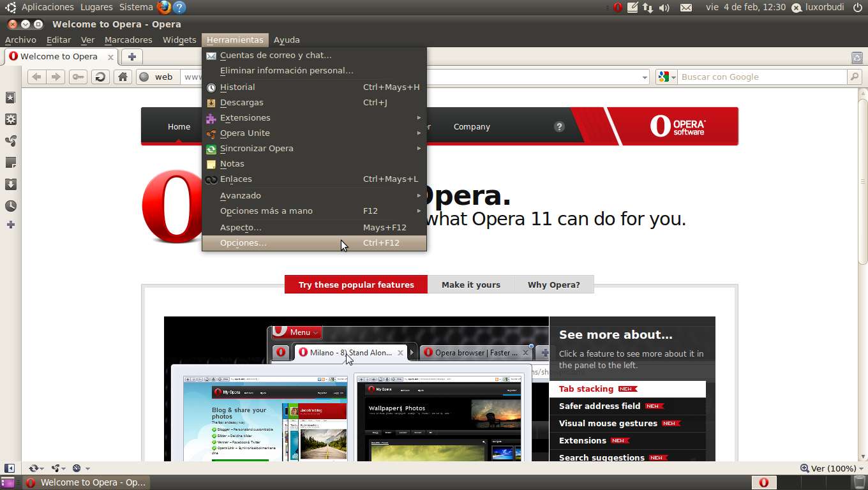Open Aspecto... menu entry
This screenshot has width=868, height=490.
coord(314,227)
